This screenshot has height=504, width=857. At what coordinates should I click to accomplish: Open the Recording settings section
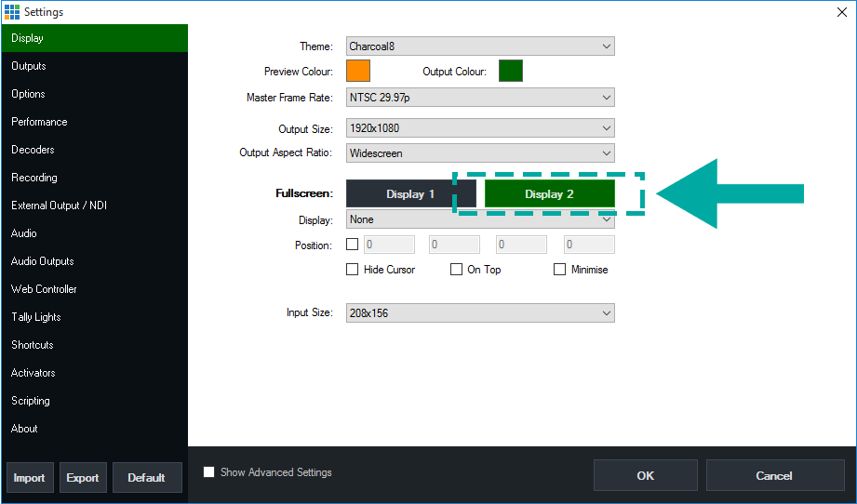(x=34, y=178)
